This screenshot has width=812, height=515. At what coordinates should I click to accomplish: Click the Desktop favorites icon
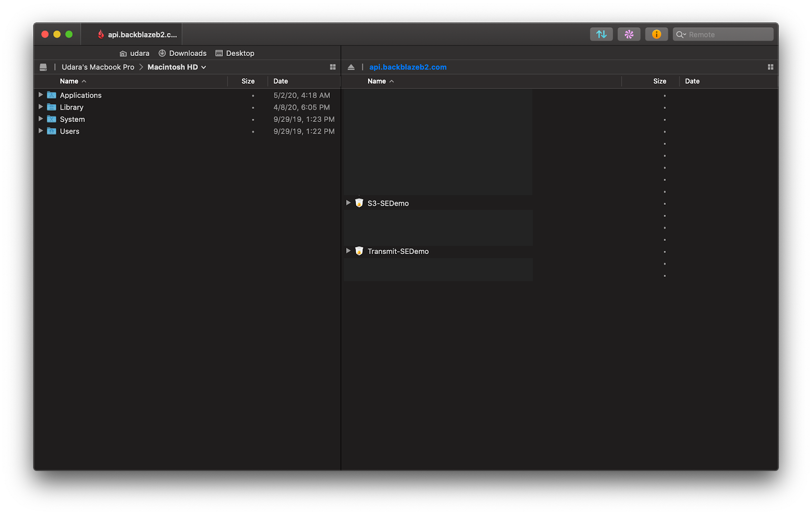[219, 53]
